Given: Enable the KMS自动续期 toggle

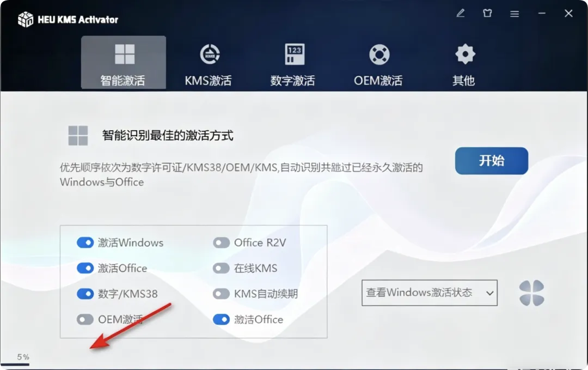Looking at the screenshot, I should (221, 294).
